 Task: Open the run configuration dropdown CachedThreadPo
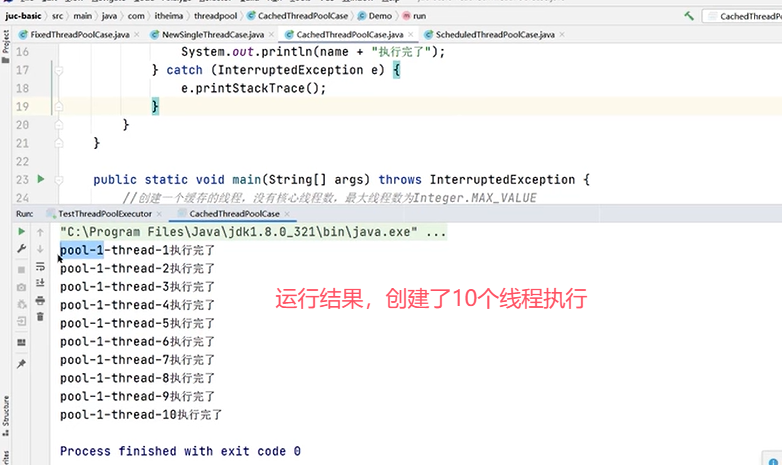[743, 16]
